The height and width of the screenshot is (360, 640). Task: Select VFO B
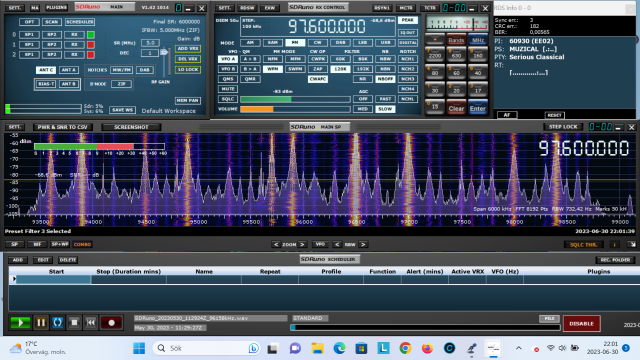[228, 69]
